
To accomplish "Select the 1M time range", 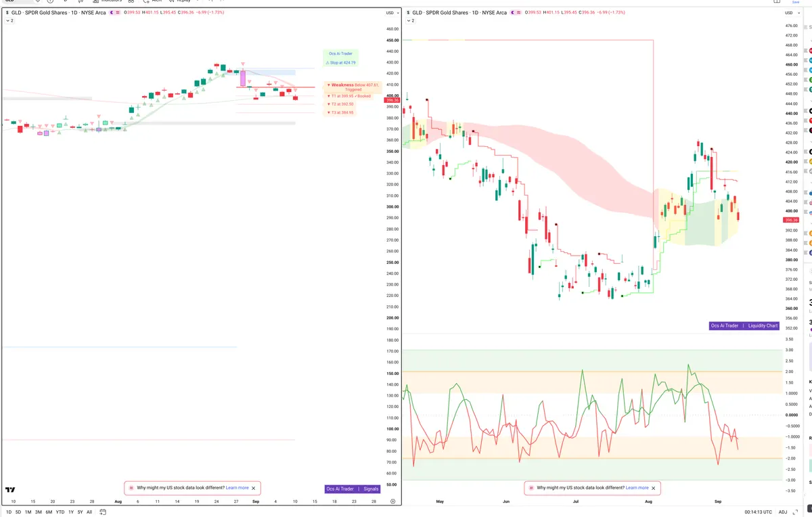I will coord(28,512).
